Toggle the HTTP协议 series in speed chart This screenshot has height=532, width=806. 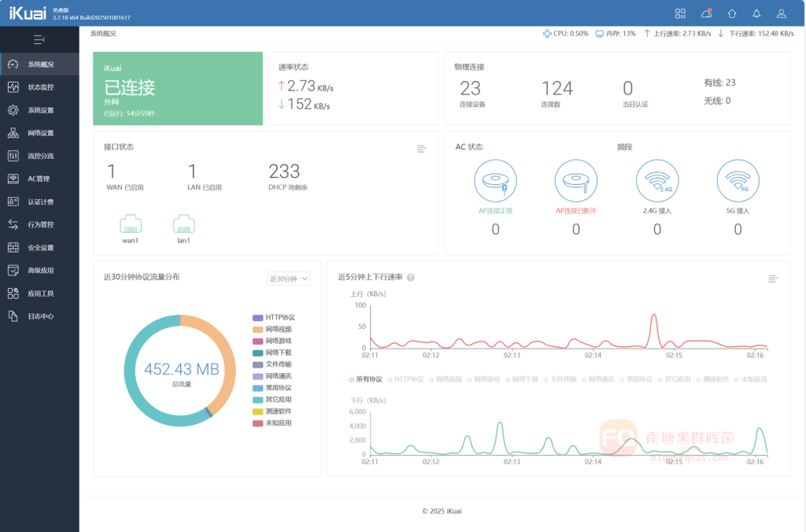pos(405,379)
